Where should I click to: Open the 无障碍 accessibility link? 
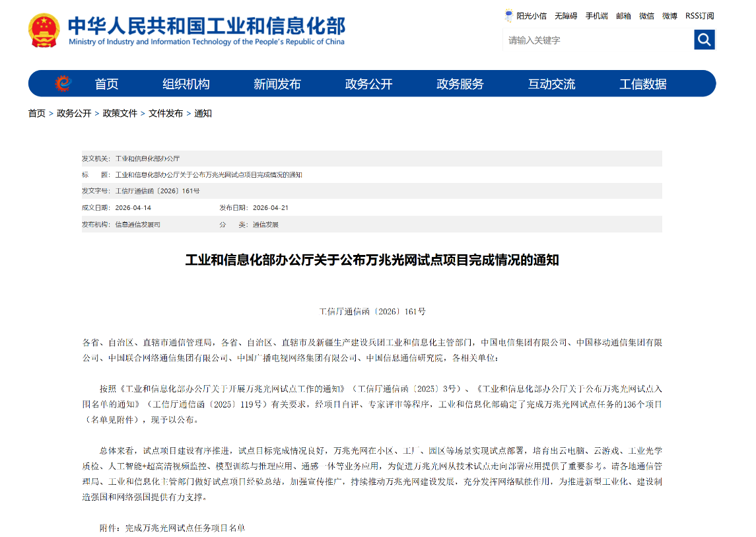coord(566,16)
